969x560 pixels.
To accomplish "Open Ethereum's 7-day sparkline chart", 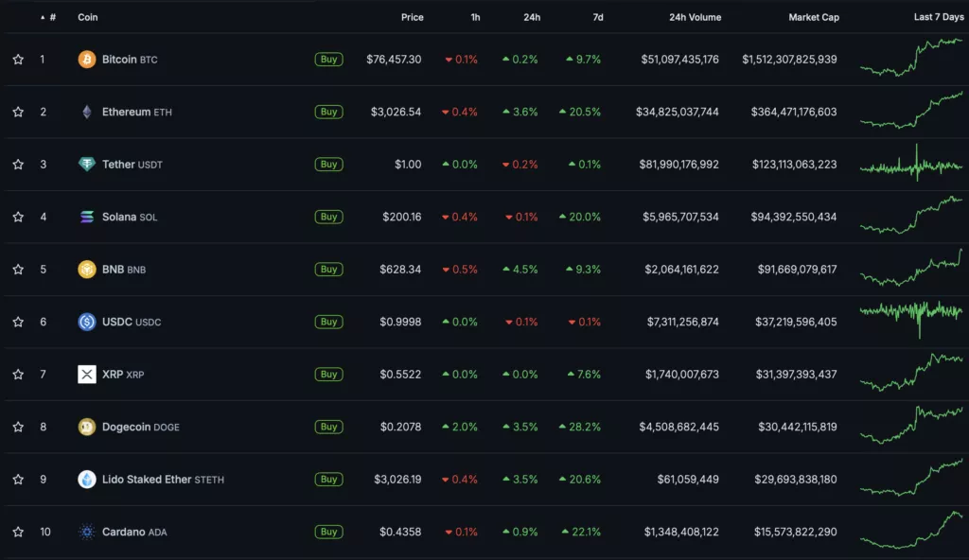I will tap(911, 110).
